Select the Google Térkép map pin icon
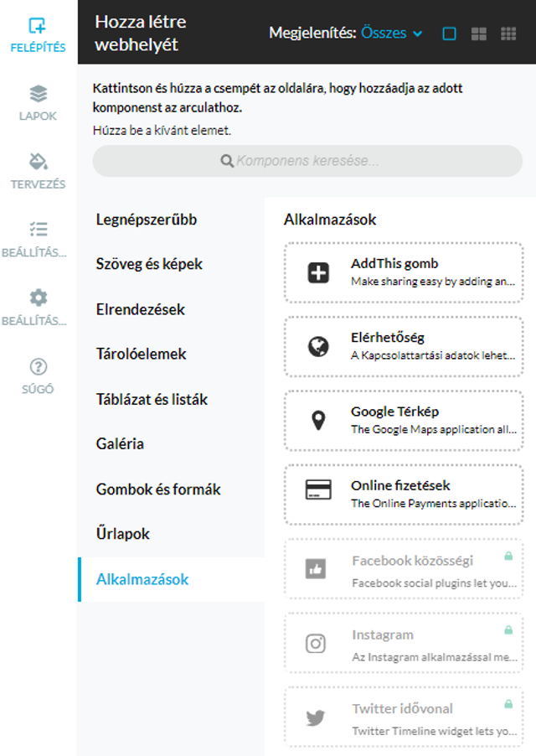Image resolution: width=536 pixels, height=756 pixels. point(318,421)
